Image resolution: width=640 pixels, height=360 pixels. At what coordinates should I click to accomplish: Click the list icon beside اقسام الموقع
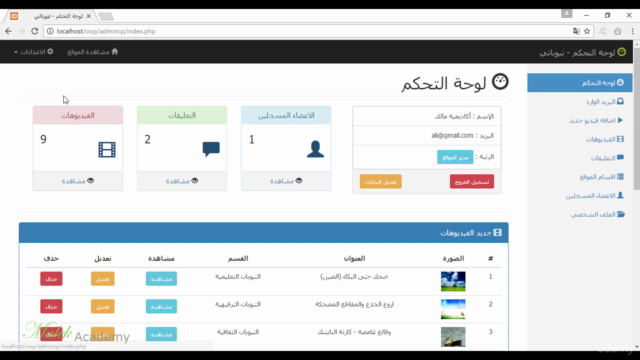[620, 176]
